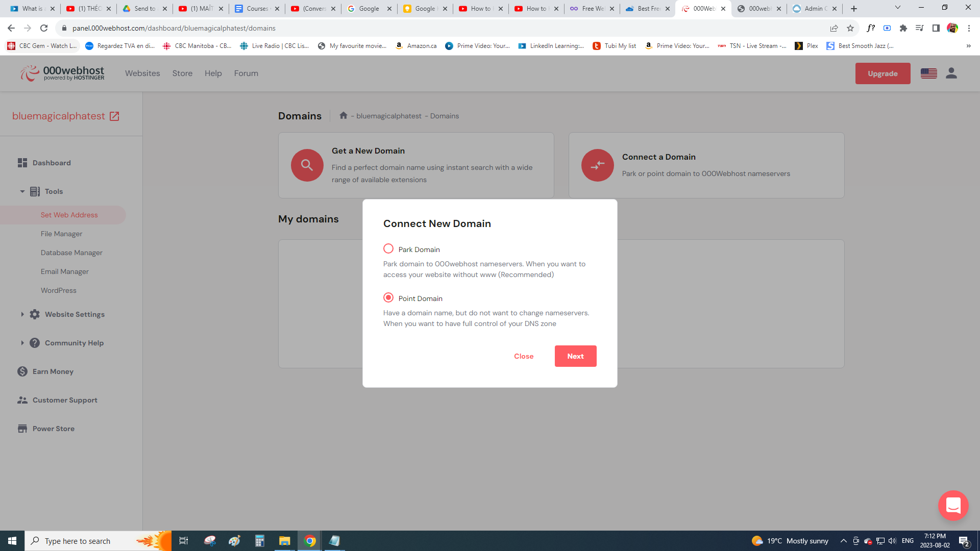Expand the Website Settings section

(x=22, y=314)
